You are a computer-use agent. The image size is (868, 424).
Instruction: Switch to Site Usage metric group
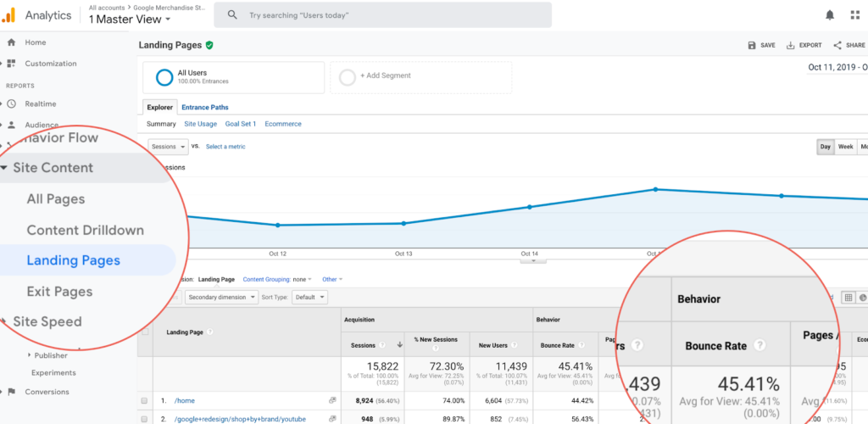click(200, 124)
